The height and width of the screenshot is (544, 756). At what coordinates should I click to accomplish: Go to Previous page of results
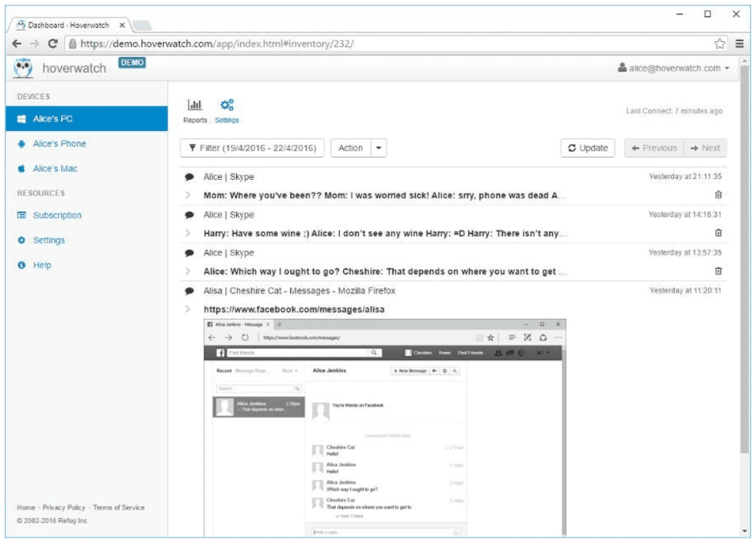coord(654,148)
